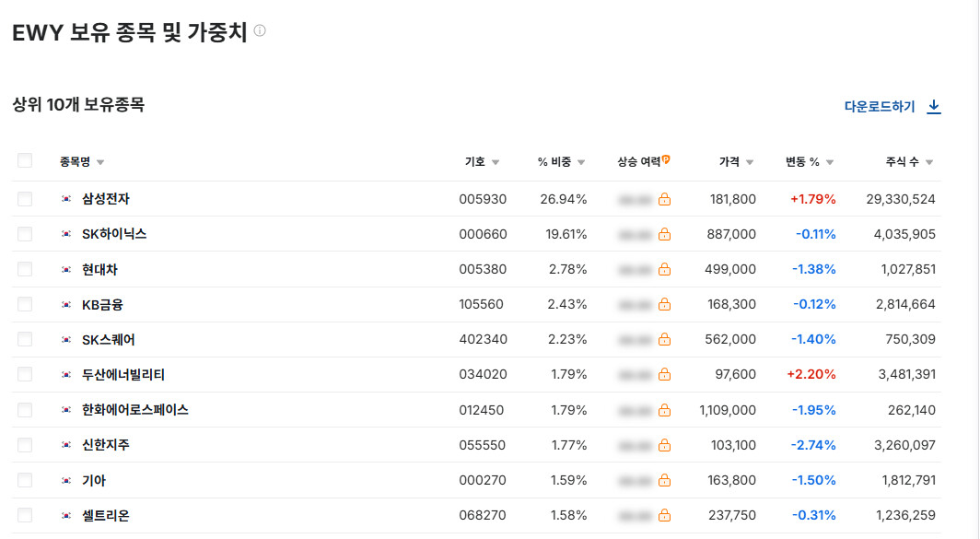The width and height of the screenshot is (980, 539).
Task: Click the download arrow icon
Action: [x=934, y=107]
